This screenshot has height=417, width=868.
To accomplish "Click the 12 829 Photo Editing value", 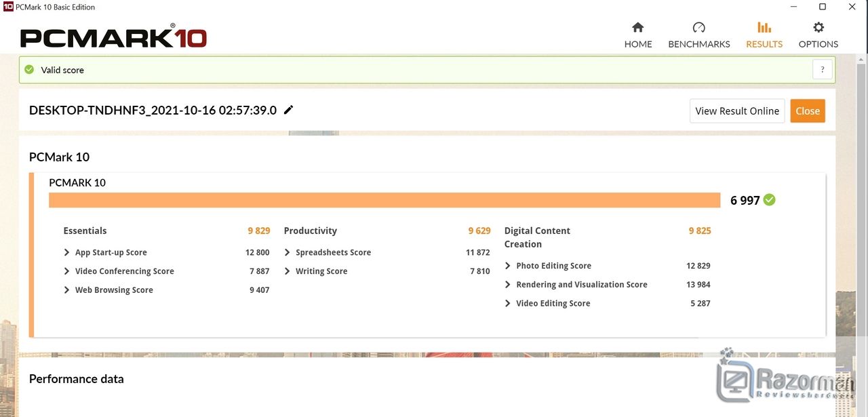I will (698, 266).
